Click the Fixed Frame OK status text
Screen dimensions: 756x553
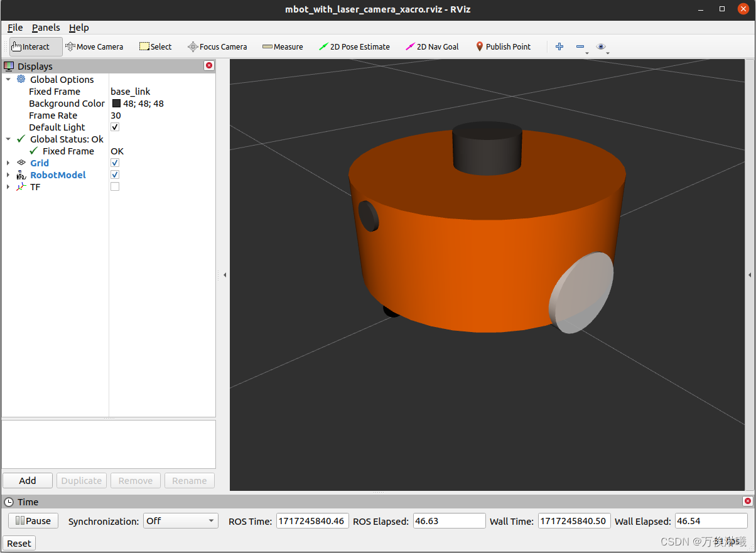click(x=117, y=151)
